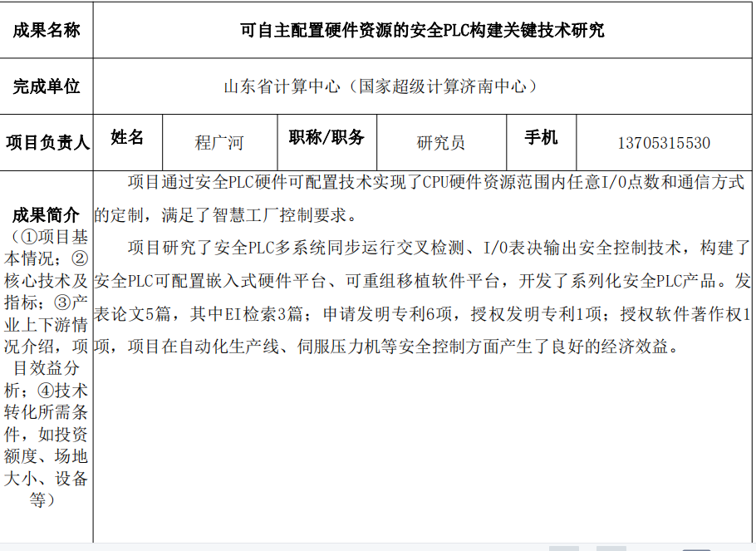Click the 职称/职务 field label
756x551 pixels.
pyautogui.click(x=326, y=138)
